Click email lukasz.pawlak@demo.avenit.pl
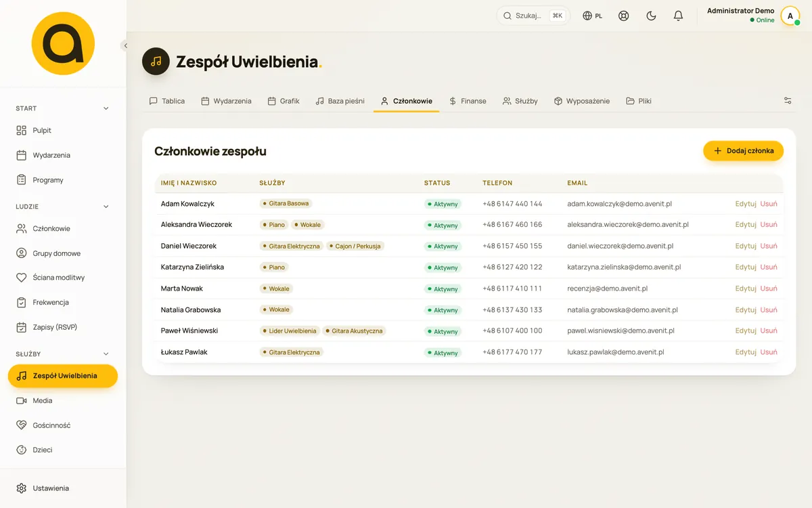812x508 pixels. [616, 352]
